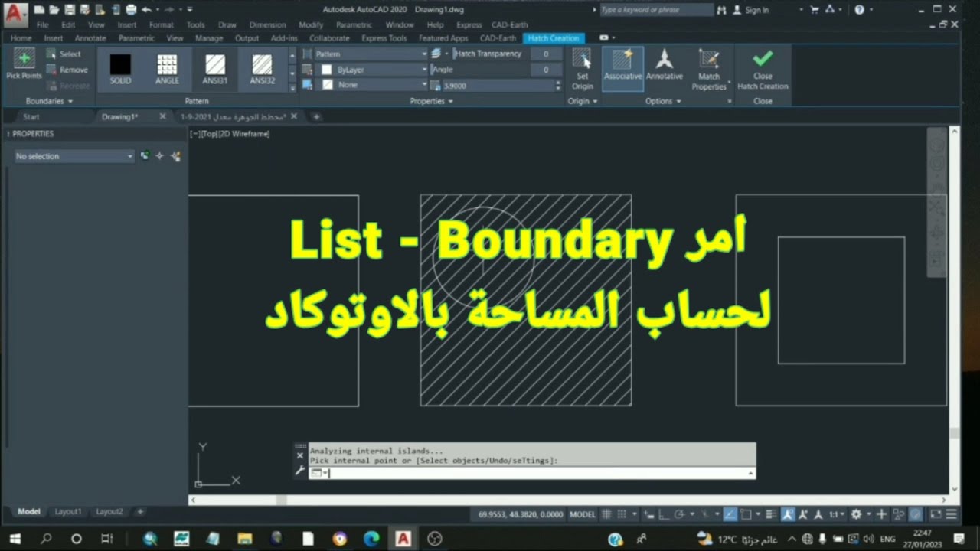Open the Annotate ribbon tab
This screenshot has width=980, height=551.
point(90,37)
